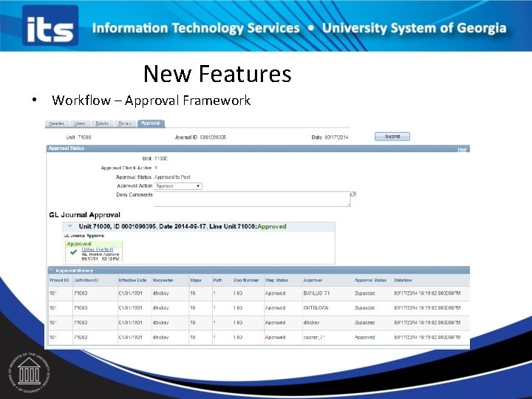Click the Requester column header

(x=163, y=280)
